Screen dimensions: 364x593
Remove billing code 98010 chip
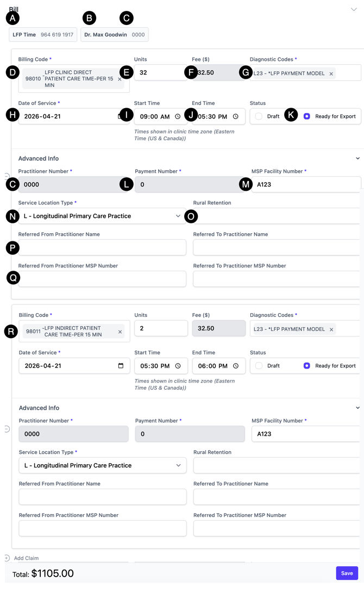(120, 79)
